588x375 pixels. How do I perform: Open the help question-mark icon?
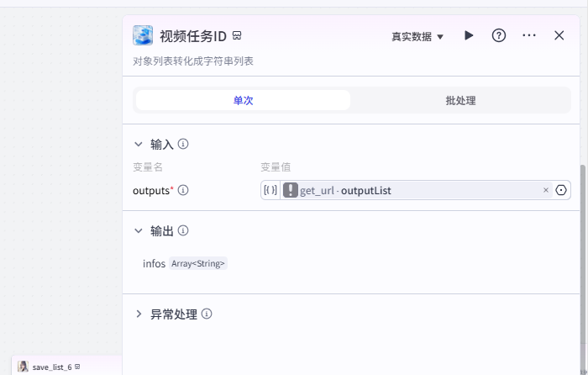[x=499, y=35]
